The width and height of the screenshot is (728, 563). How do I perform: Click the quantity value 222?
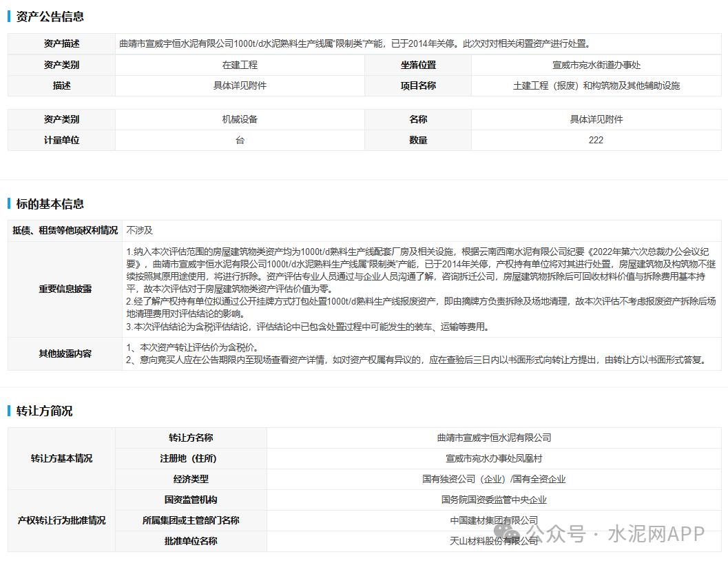click(596, 140)
